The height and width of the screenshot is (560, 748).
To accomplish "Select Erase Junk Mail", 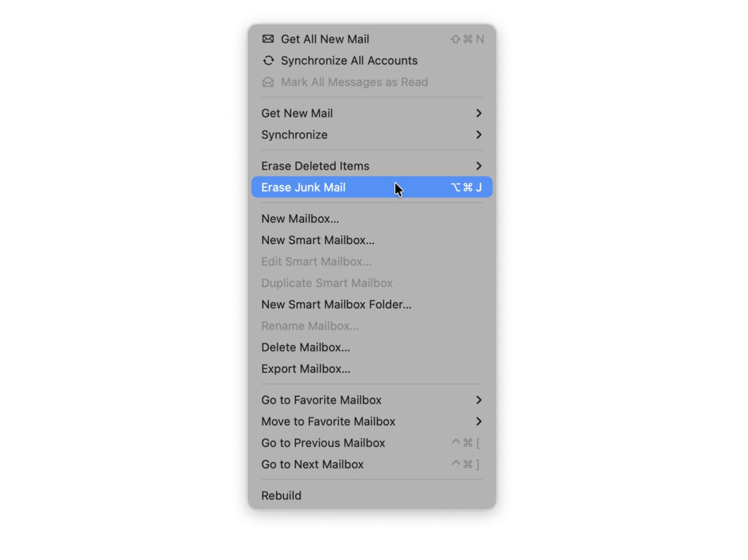I will point(372,187).
